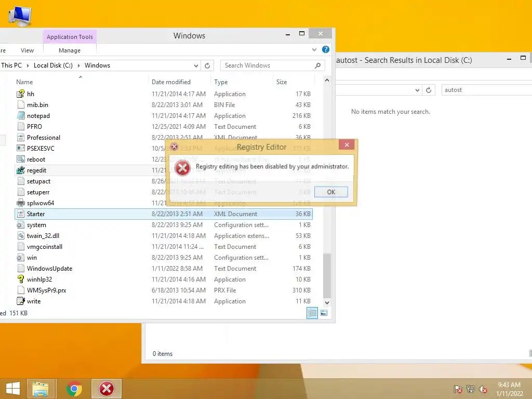Viewport: 532px width, 399px height.
Task: Click the OK button in Registry Editor dialog
Action: pyautogui.click(x=331, y=192)
